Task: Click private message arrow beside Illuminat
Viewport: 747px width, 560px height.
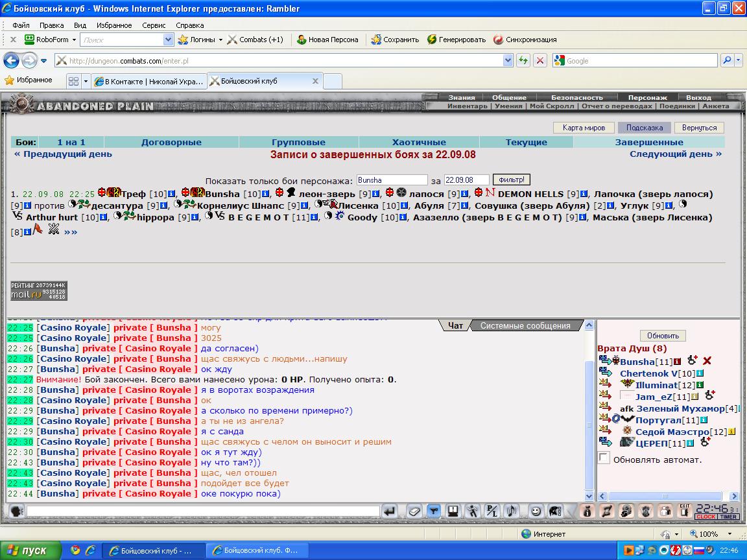Action: 606,383
